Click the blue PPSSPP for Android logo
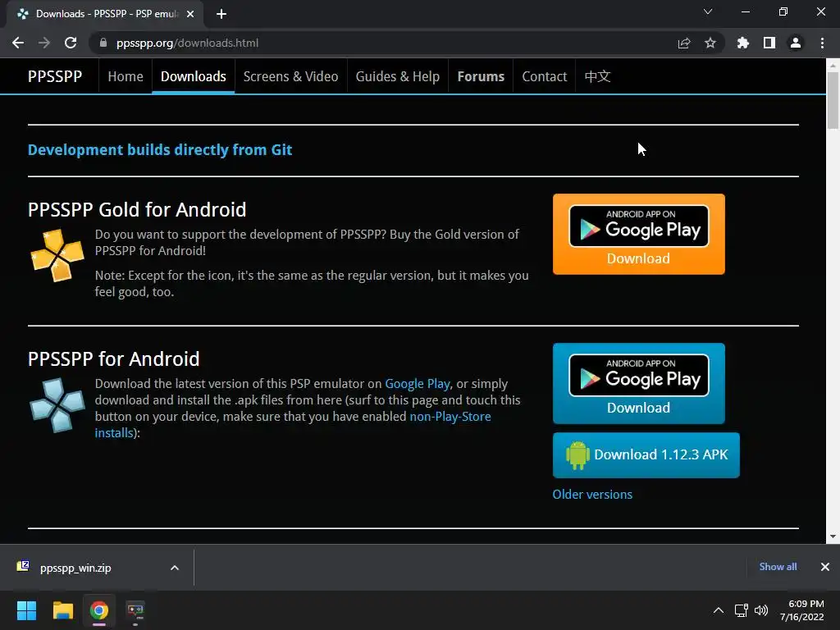 [57, 405]
